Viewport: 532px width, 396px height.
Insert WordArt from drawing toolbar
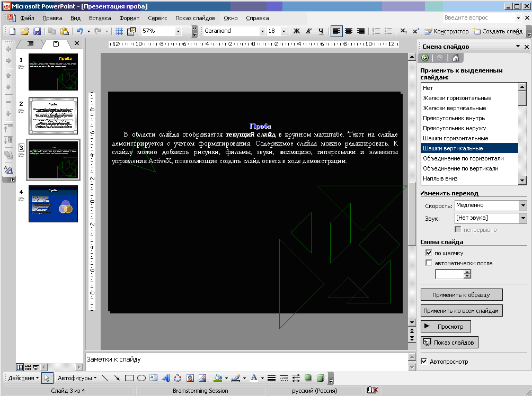166,378
